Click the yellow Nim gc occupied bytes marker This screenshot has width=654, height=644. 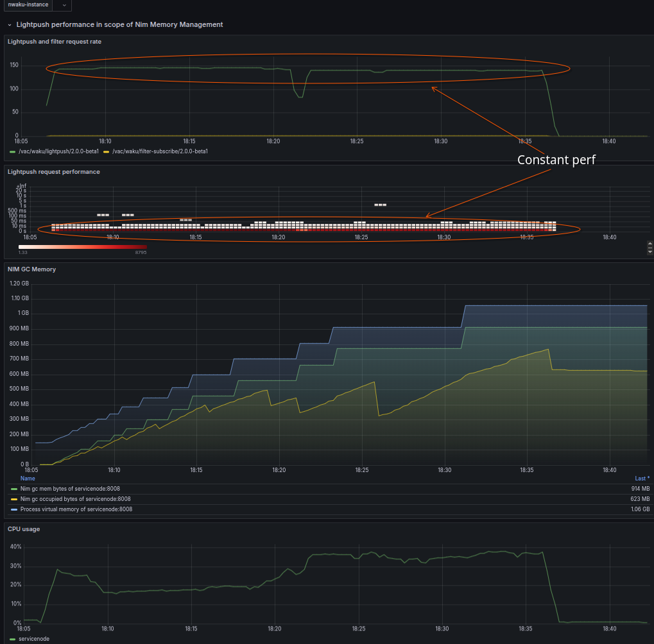[13, 499]
